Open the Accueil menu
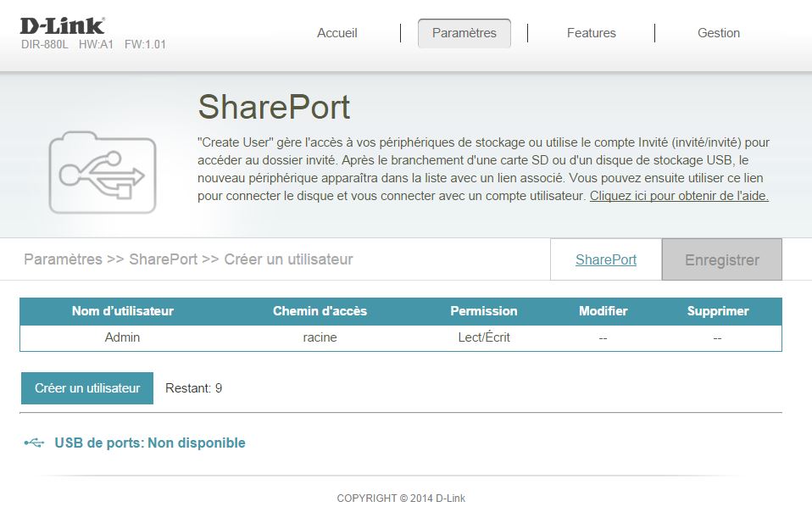 [337, 33]
